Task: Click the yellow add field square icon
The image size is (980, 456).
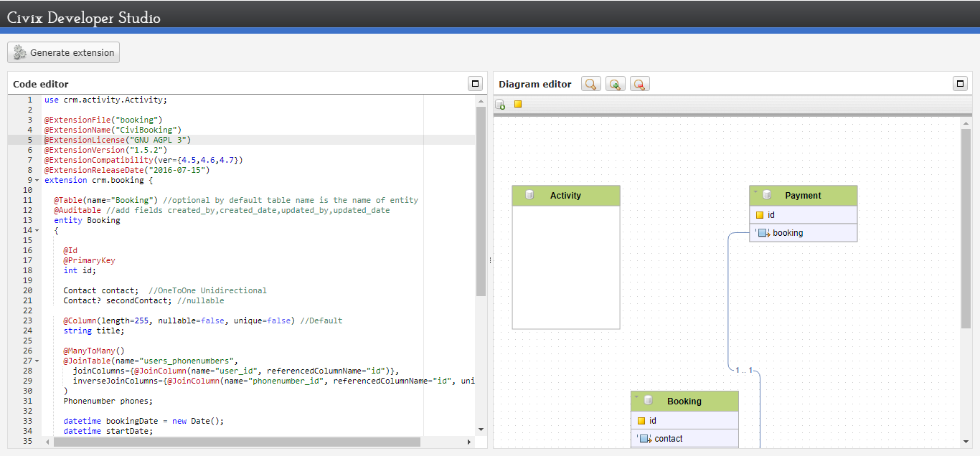Action: 518,105
